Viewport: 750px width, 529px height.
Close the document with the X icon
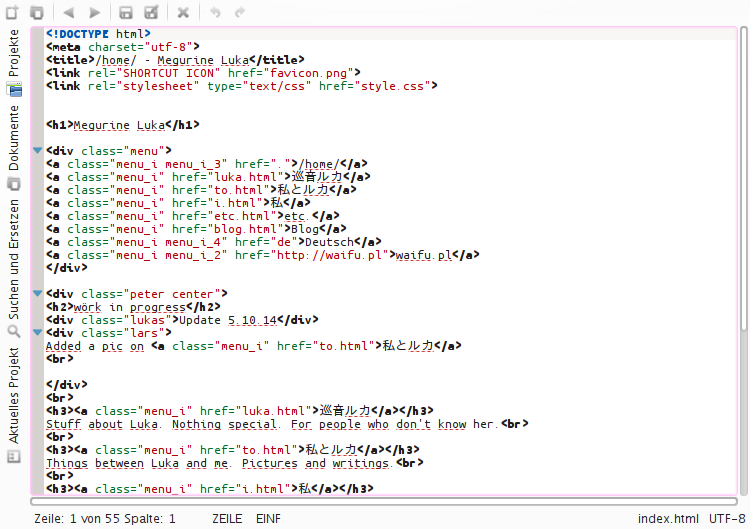click(183, 12)
